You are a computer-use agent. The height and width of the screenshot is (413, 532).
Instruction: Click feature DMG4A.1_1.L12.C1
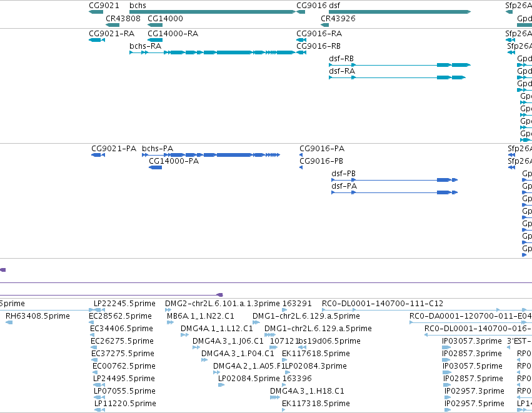[184, 335]
